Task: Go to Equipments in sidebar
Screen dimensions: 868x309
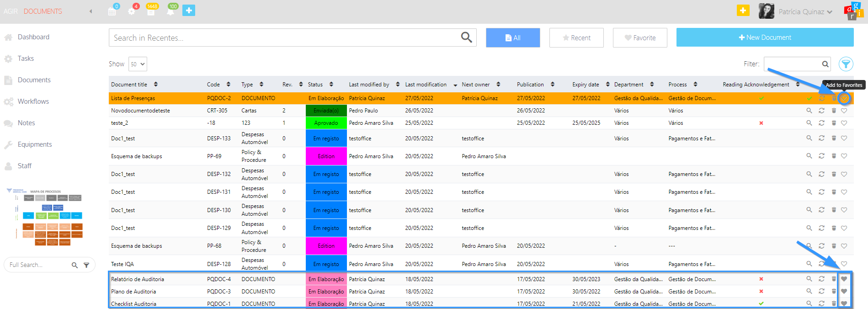Action: pyautogui.click(x=35, y=144)
